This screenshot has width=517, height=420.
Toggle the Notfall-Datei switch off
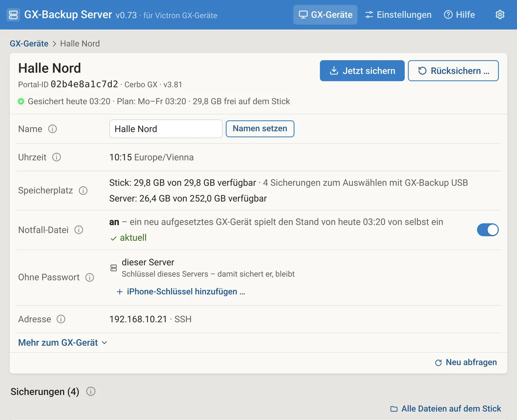coord(488,230)
